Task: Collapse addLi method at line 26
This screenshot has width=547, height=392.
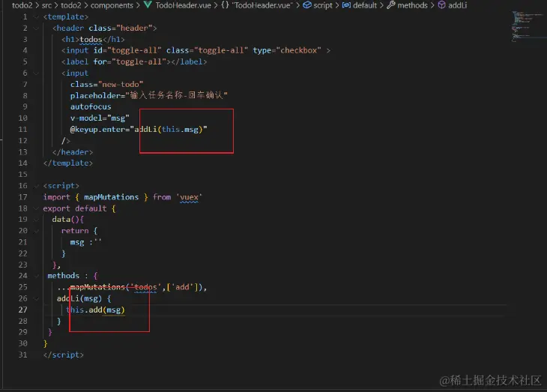Action: (36, 299)
